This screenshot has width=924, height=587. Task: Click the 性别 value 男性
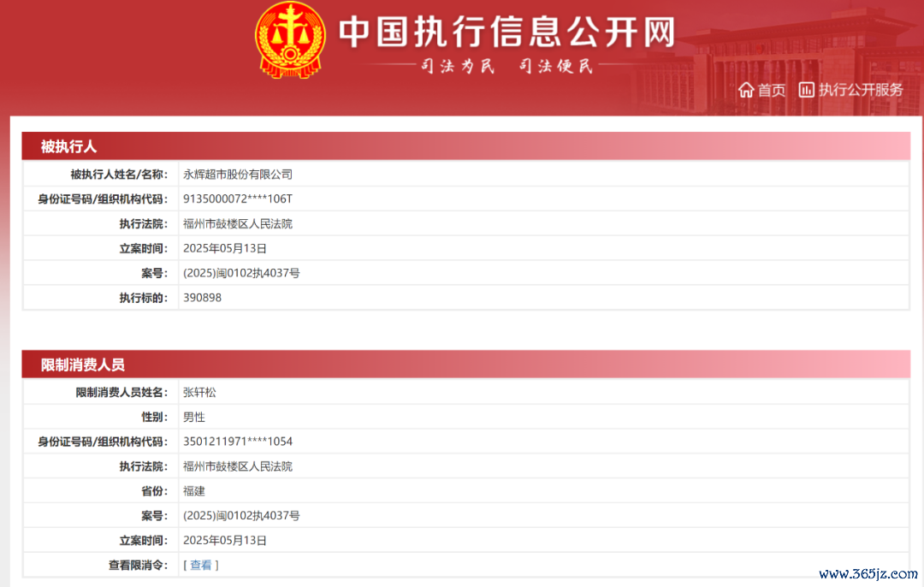coord(194,417)
